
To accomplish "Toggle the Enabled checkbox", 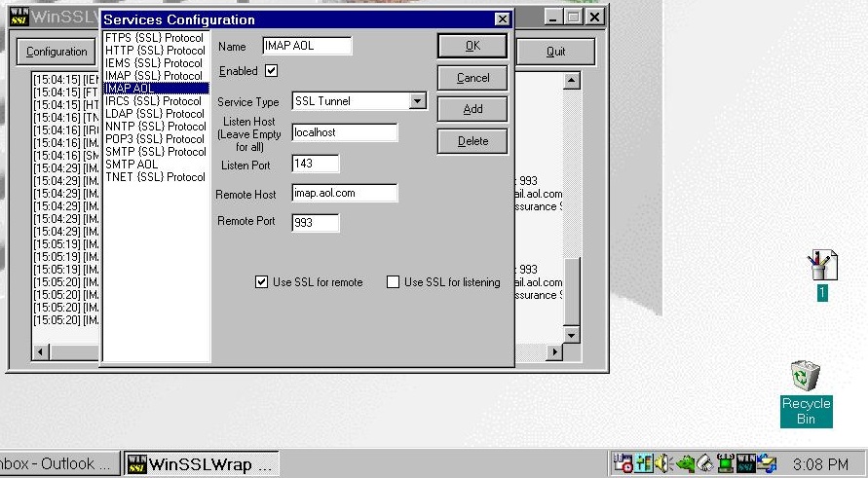I will 271,71.
